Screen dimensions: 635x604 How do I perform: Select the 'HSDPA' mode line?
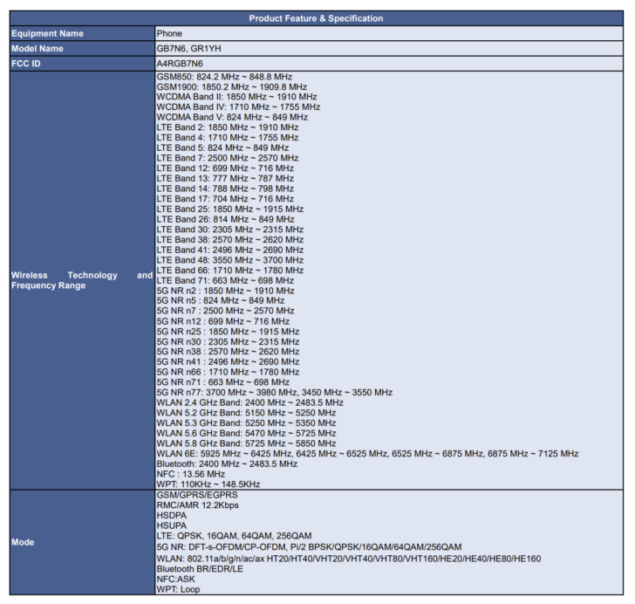pos(172,515)
